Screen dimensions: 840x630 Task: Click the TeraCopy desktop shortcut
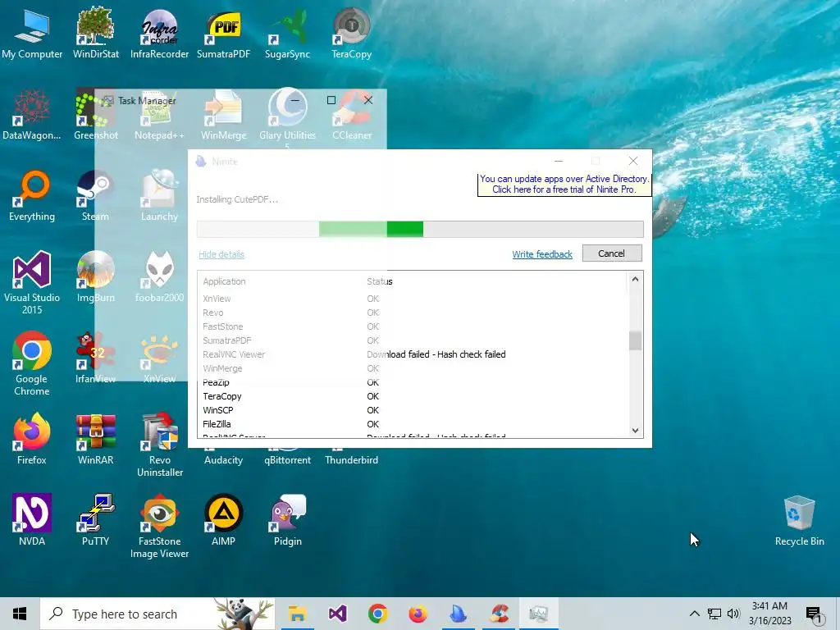point(351,33)
